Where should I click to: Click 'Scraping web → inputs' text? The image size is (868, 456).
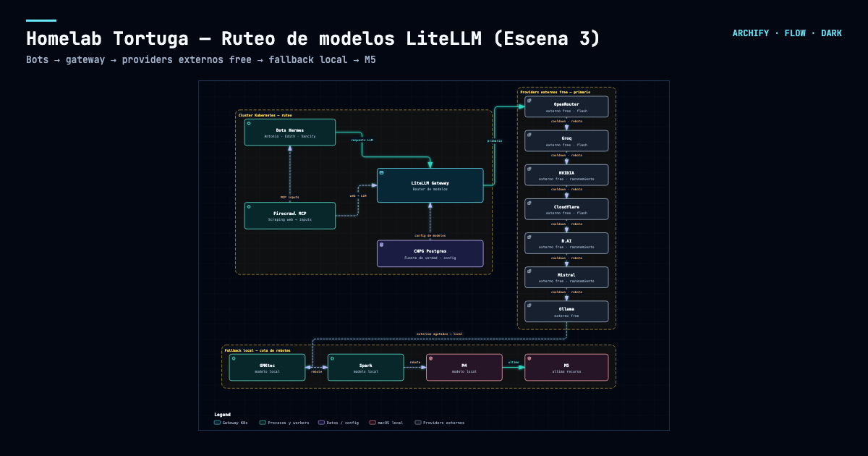pos(289,219)
